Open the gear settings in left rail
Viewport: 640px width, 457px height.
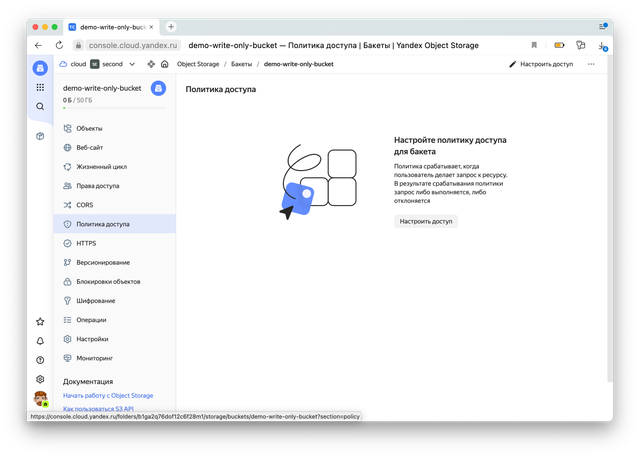click(x=40, y=379)
